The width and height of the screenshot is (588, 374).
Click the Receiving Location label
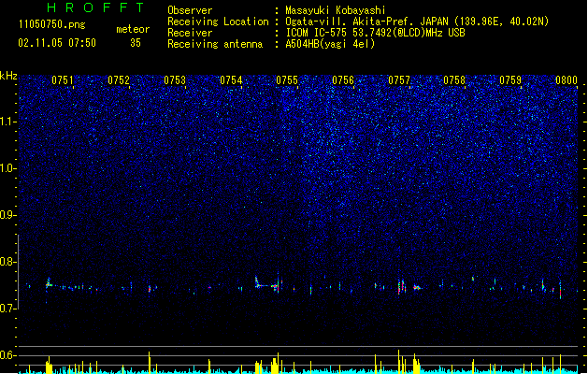tap(218, 22)
